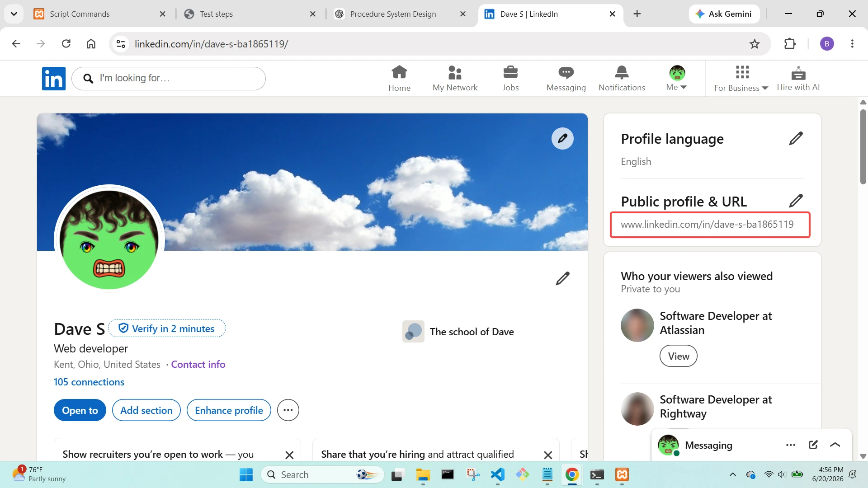
Task: Click Enhance profile button
Action: [x=229, y=410]
